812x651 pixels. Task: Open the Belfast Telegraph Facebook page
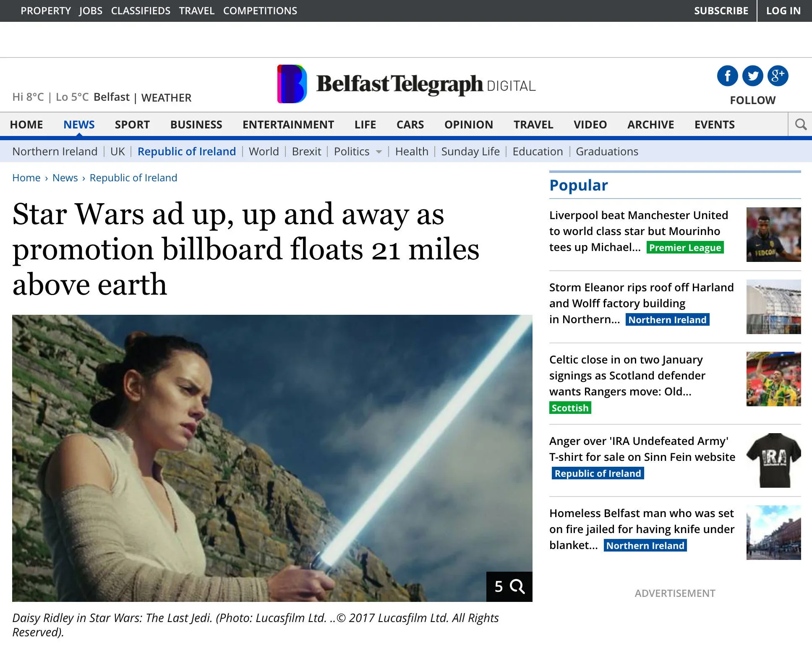coord(727,76)
